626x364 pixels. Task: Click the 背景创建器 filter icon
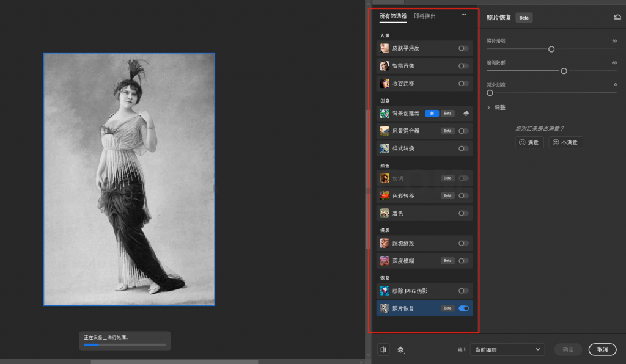pyautogui.click(x=385, y=113)
